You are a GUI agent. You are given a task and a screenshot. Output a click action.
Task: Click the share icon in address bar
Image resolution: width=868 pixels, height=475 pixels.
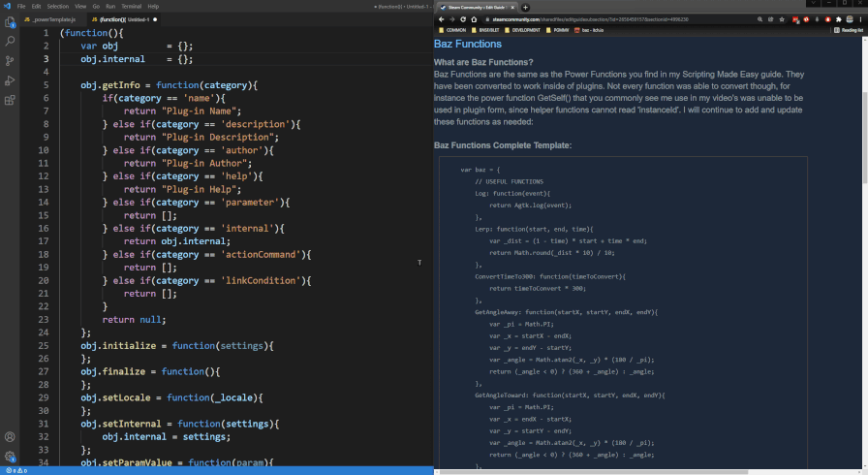[x=770, y=19]
